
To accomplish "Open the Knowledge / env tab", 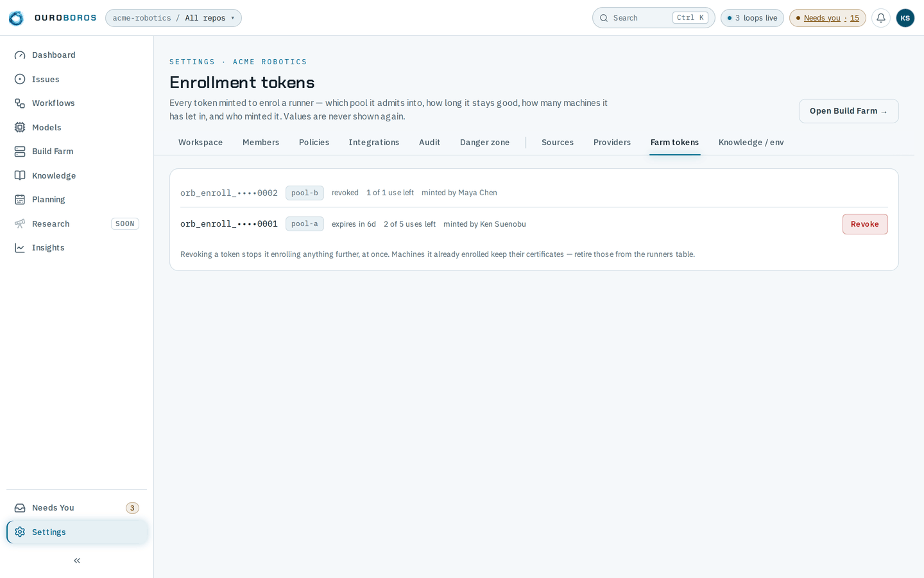I will pyautogui.click(x=751, y=143).
